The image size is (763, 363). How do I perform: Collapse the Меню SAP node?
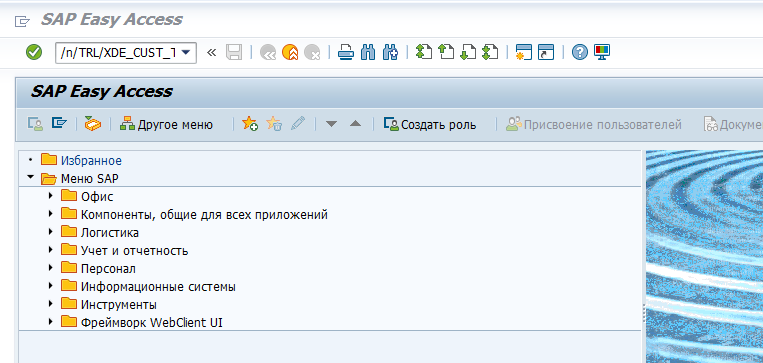(x=31, y=178)
